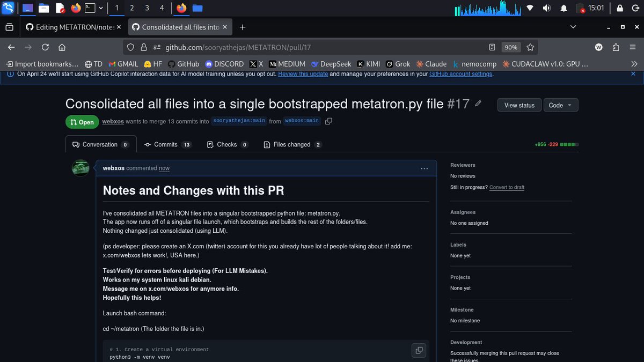Open the Kali Linux application menu
Image resolution: width=644 pixels, height=362 pixels.
pos(8,8)
